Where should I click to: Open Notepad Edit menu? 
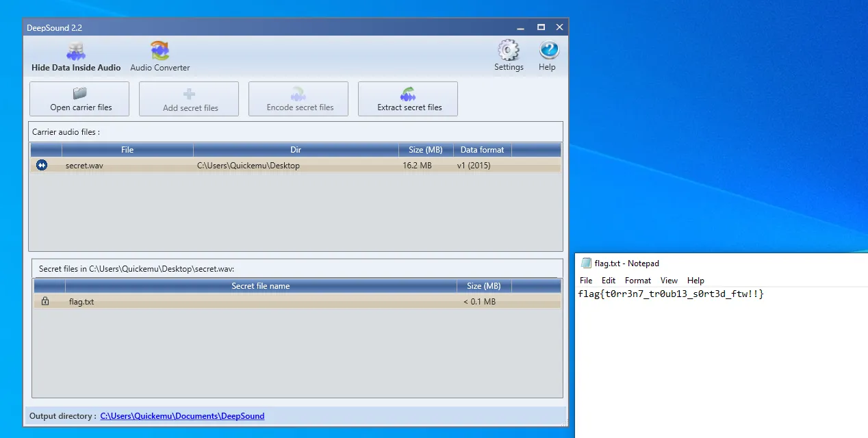pos(609,281)
